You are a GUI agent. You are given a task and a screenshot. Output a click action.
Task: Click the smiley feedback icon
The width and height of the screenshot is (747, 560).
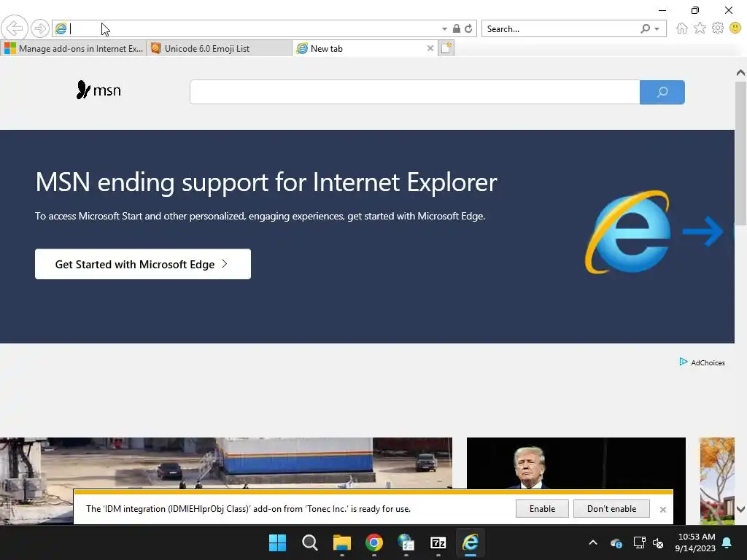coord(735,28)
